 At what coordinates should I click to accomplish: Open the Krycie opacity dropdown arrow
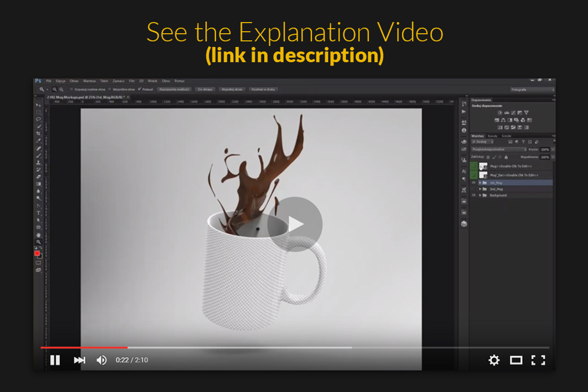tap(553, 149)
